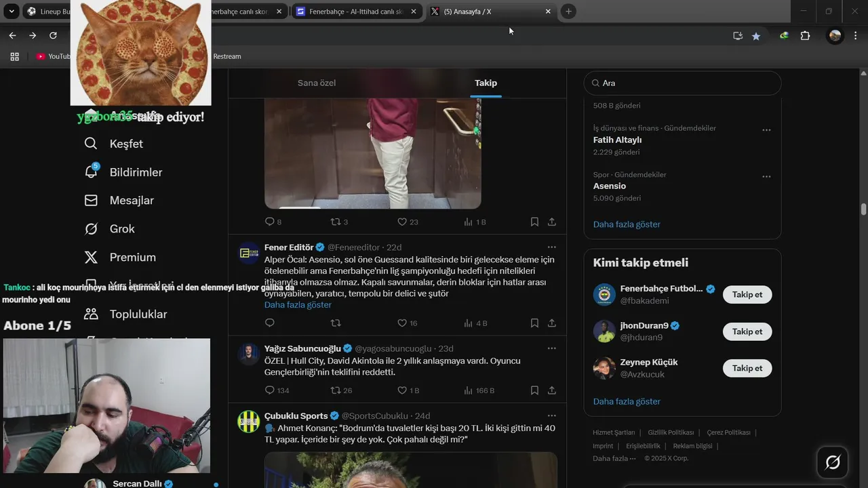Image resolution: width=868 pixels, height=488 pixels.
Task: Expand footer Daha fazla links
Action: (614, 458)
